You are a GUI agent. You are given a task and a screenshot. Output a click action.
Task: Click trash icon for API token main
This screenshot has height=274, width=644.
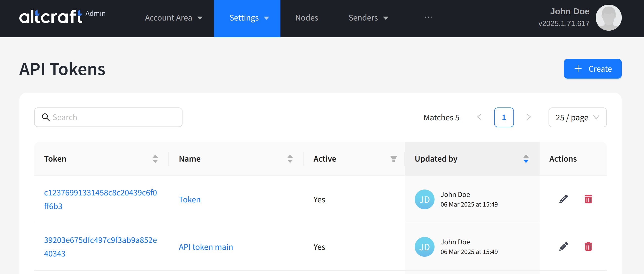coord(588,247)
